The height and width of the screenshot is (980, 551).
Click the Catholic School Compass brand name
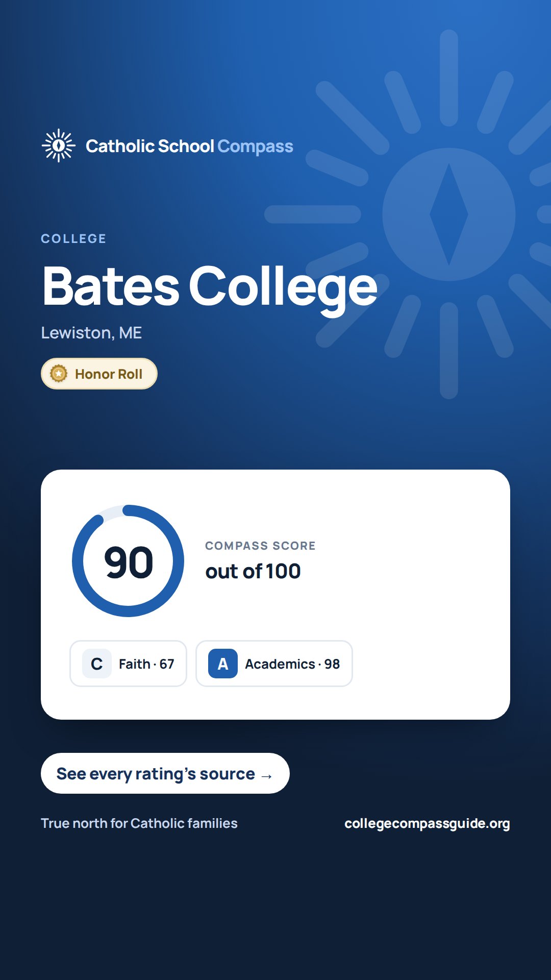(x=189, y=146)
